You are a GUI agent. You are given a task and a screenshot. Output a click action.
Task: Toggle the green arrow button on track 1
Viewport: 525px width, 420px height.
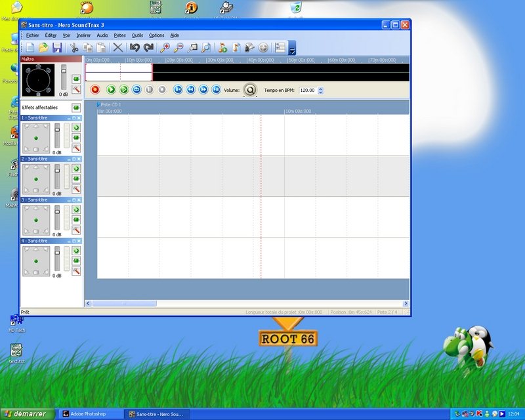[76, 127]
